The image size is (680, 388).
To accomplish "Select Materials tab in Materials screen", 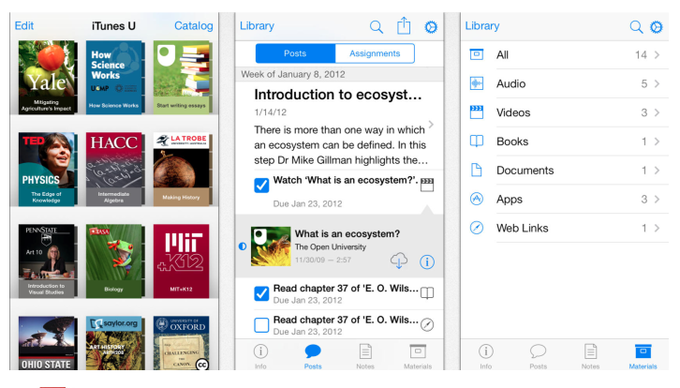I will (x=643, y=356).
